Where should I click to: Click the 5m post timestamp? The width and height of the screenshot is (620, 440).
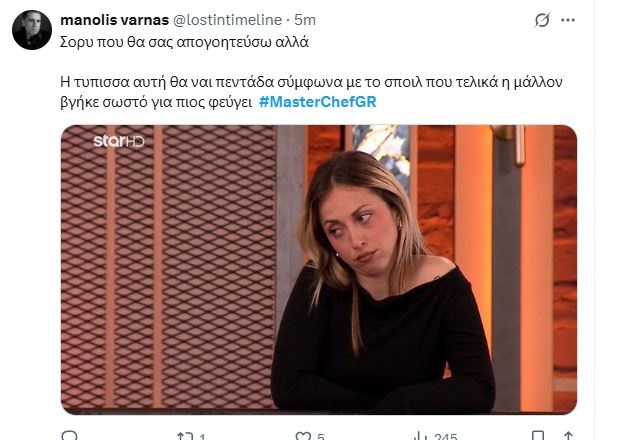pos(303,20)
